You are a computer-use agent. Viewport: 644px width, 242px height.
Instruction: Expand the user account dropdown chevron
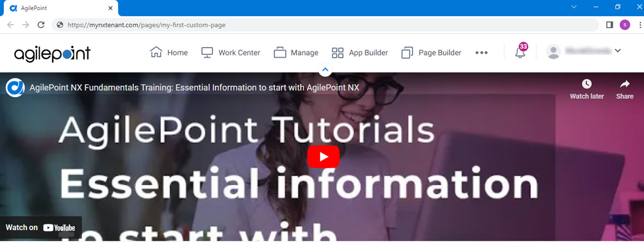618,50
